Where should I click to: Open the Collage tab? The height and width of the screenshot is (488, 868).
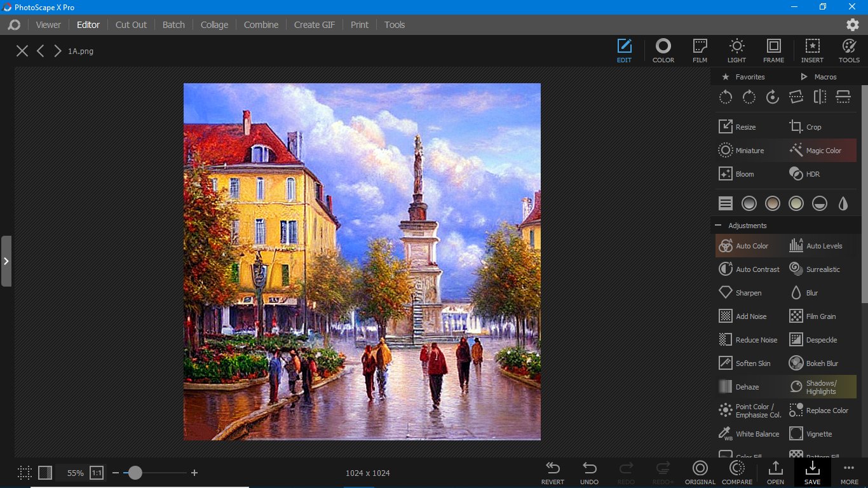click(214, 25)
